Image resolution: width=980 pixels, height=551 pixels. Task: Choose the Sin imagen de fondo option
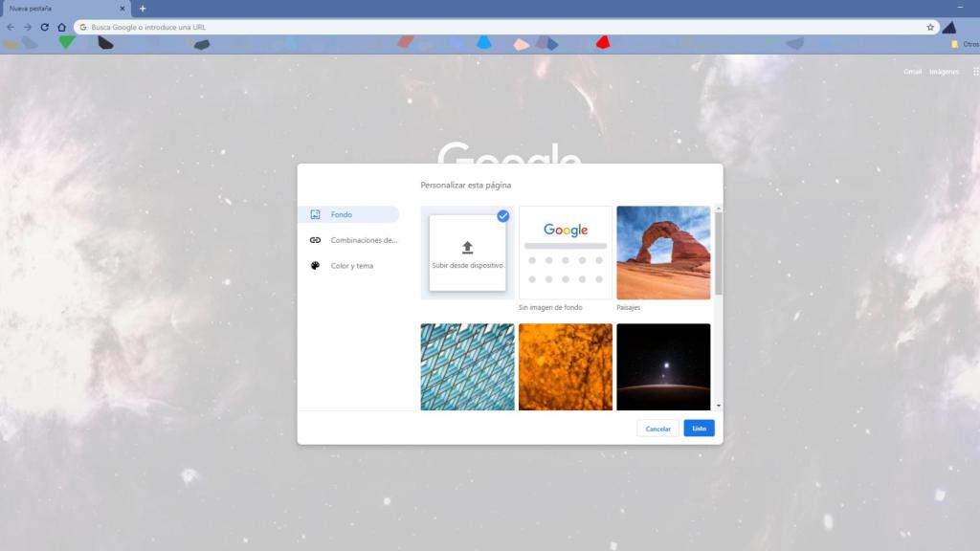566,253
